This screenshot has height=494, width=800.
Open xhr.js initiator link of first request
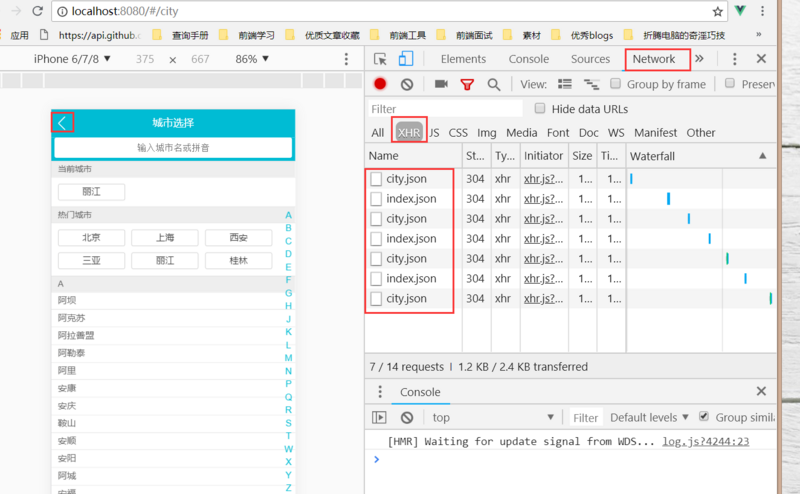pyautogui.click(x=543, y=179)
